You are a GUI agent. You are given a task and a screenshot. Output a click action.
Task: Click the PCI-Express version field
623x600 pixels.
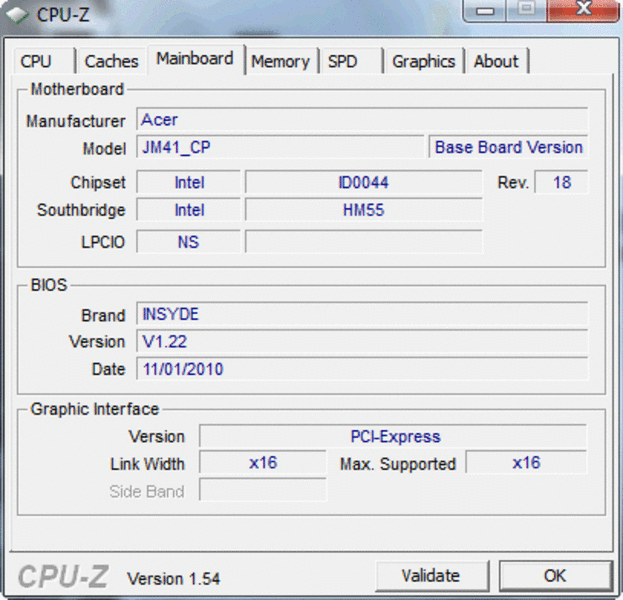(x=393, y=436)
